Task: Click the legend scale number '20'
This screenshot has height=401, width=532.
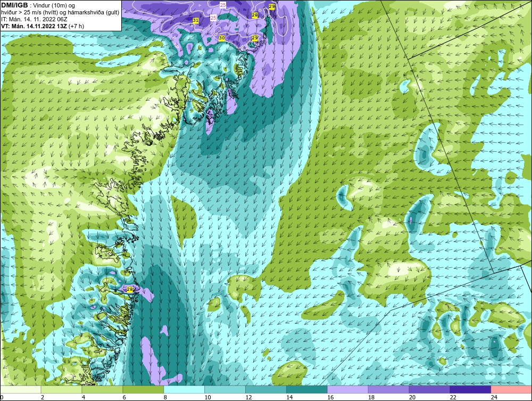Action: click(x=412, y=397)
